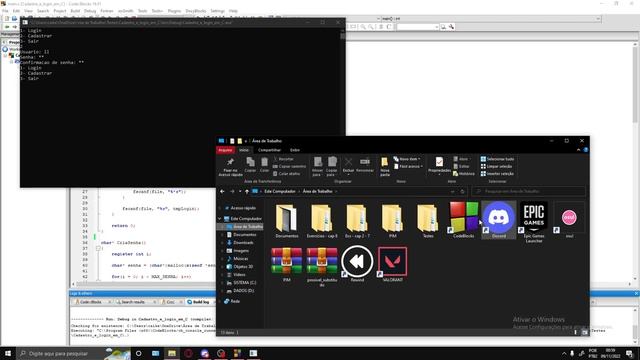Screen dimensions: 640x360
Task: Expand the Rede tree node
Action: (220, 301)
